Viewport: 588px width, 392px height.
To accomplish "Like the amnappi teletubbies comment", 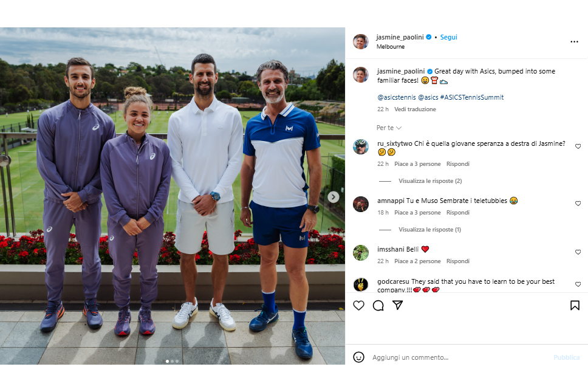I will (578, 204).
